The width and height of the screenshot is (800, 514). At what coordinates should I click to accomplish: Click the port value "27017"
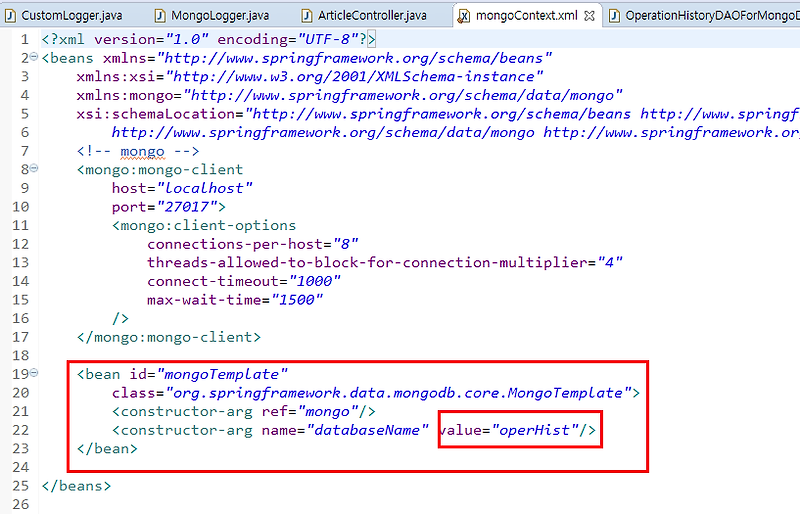[187, 207]
